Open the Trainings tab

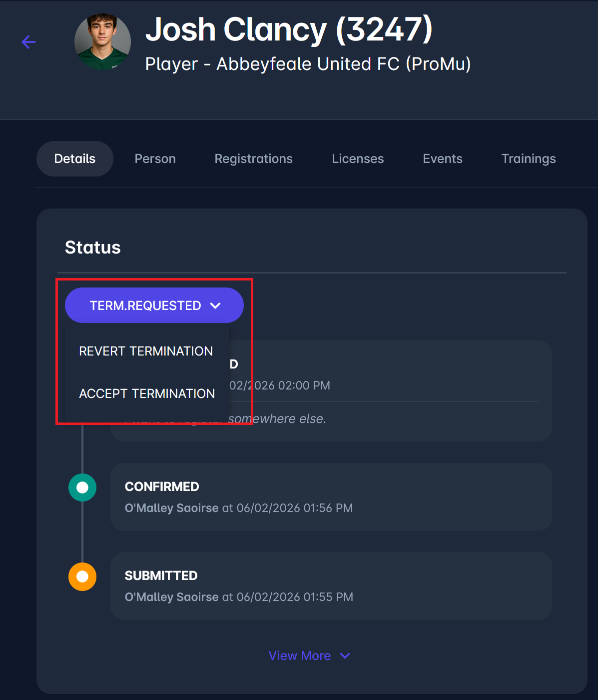[x=528, y=158]
